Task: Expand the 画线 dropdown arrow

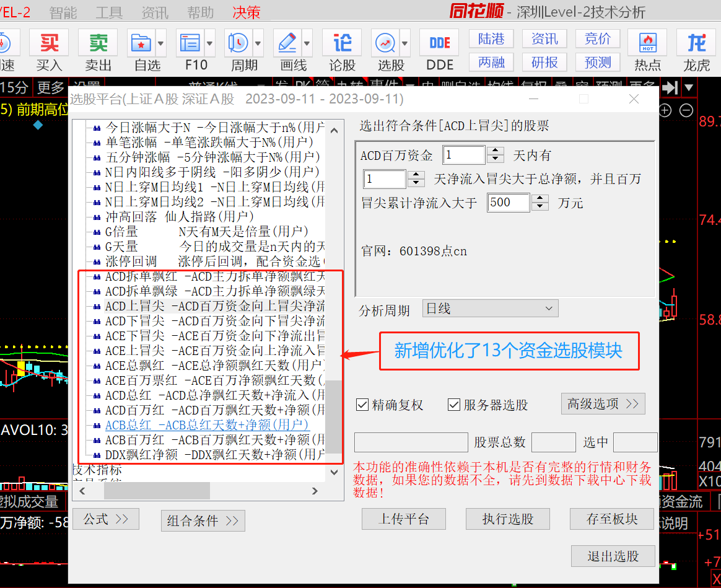Action: tap(307, 43)
